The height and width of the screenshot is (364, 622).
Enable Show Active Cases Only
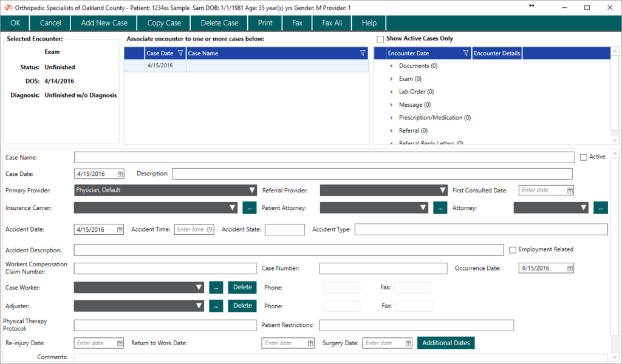pyautogui.click(x=380, y=38)
